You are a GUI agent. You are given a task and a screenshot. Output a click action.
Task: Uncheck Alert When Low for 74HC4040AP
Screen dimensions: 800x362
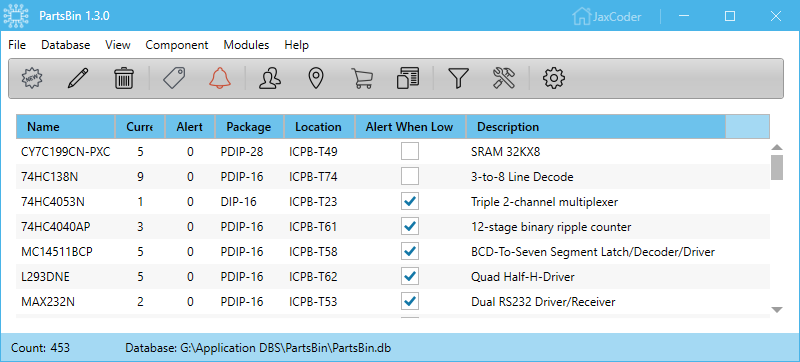410,226
